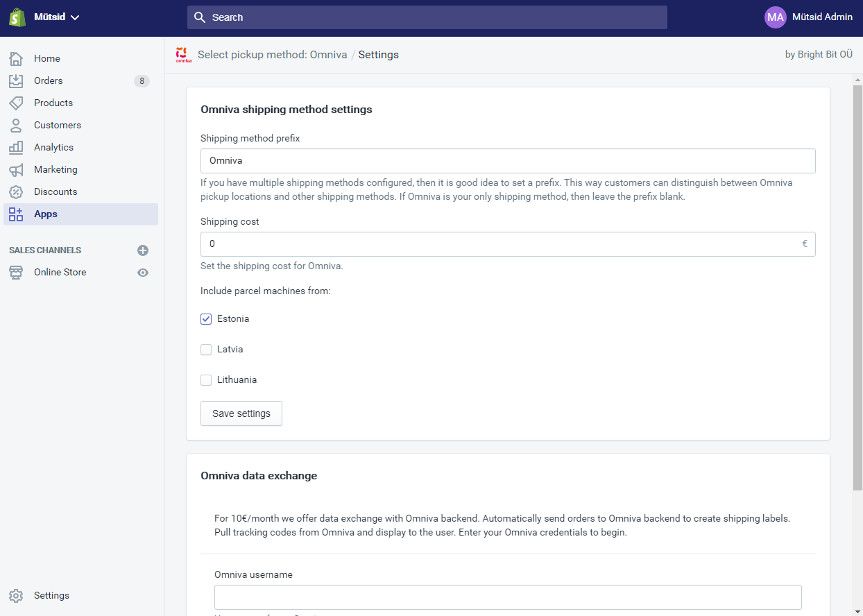Click the Orders badge showing 8

(142, 81)
